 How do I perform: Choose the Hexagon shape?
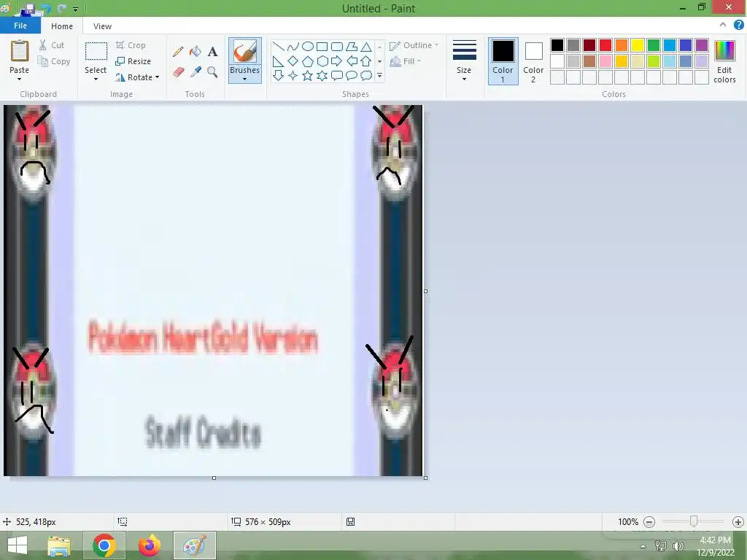pyautogui.click(x=322, y=61)
